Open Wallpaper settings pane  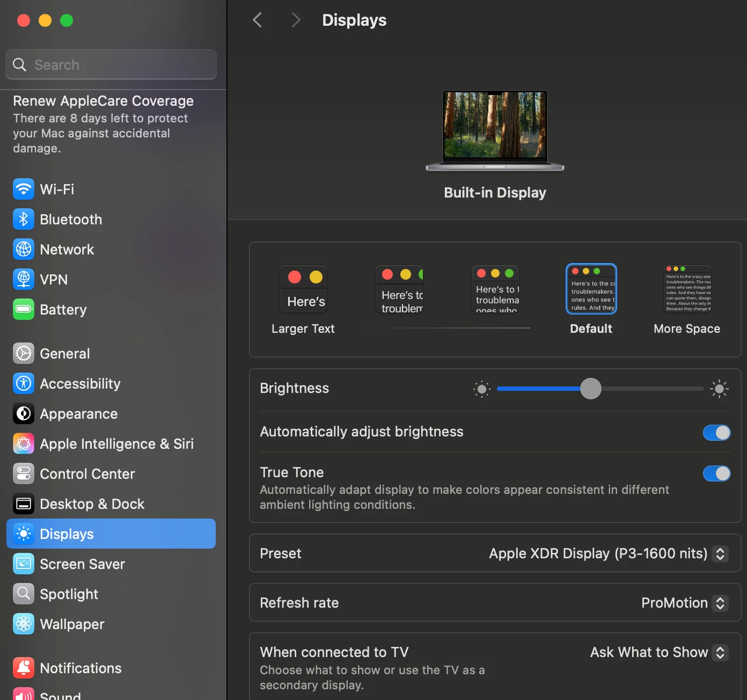pyautogui.click(x=111, y=624)
